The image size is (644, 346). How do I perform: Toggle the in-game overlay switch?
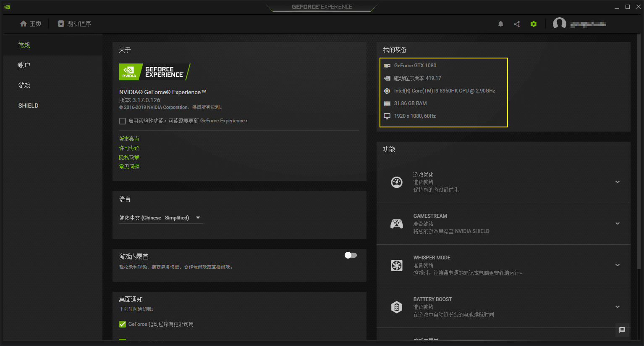click(351, 255)
